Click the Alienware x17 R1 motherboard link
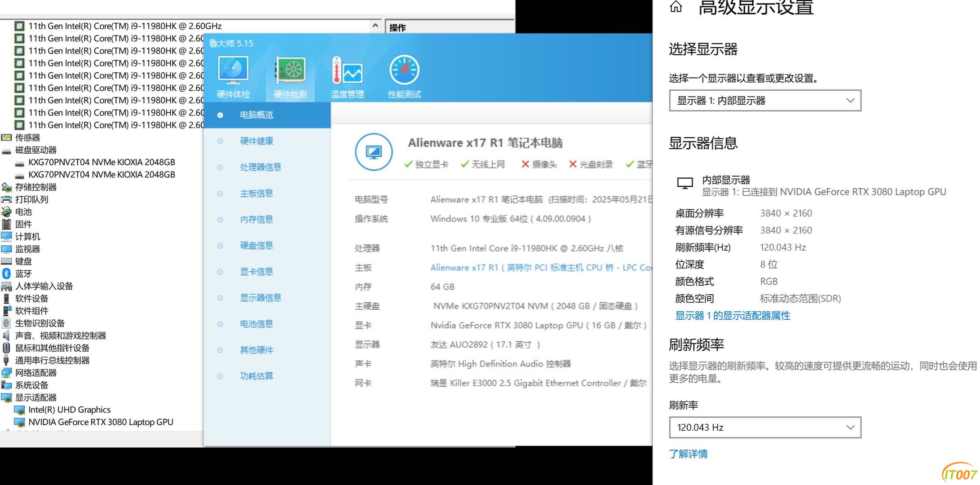 coord(541,268)
